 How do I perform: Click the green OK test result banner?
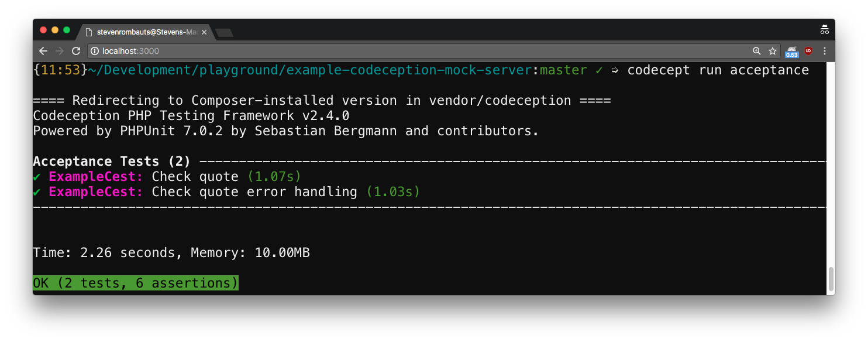[x=136, y=283]
